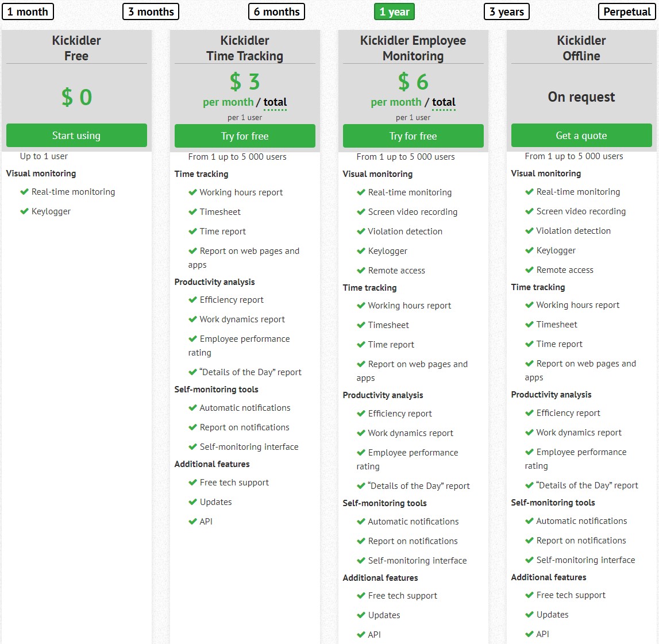Select the 6 months billing option
The width and height of the screenshot is (659, 644).
click(x=276, y=11)
